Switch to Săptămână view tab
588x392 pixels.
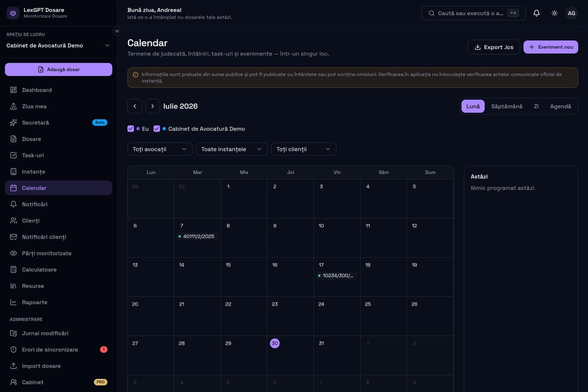click(507, 106)
